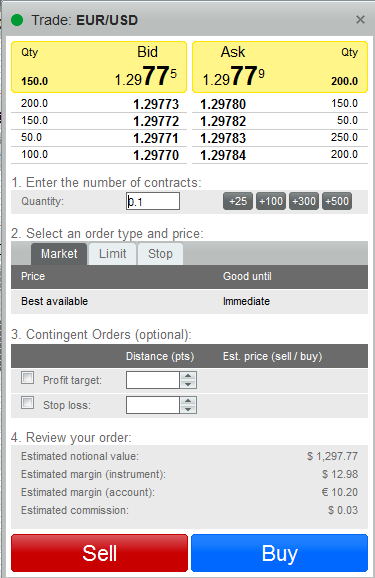Viewport: 375px width, 578px height.
Task: Decrease Stop loss distance with down arrow
Action: click(188, 410)
